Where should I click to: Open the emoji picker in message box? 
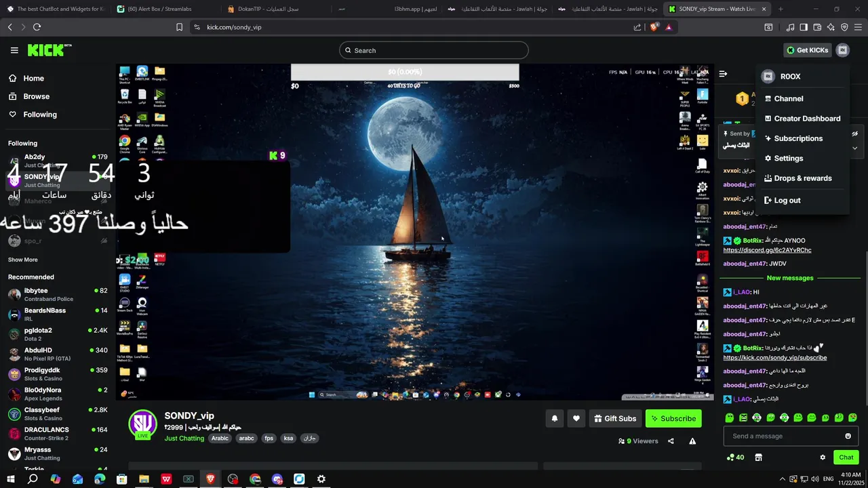[848, 436]
